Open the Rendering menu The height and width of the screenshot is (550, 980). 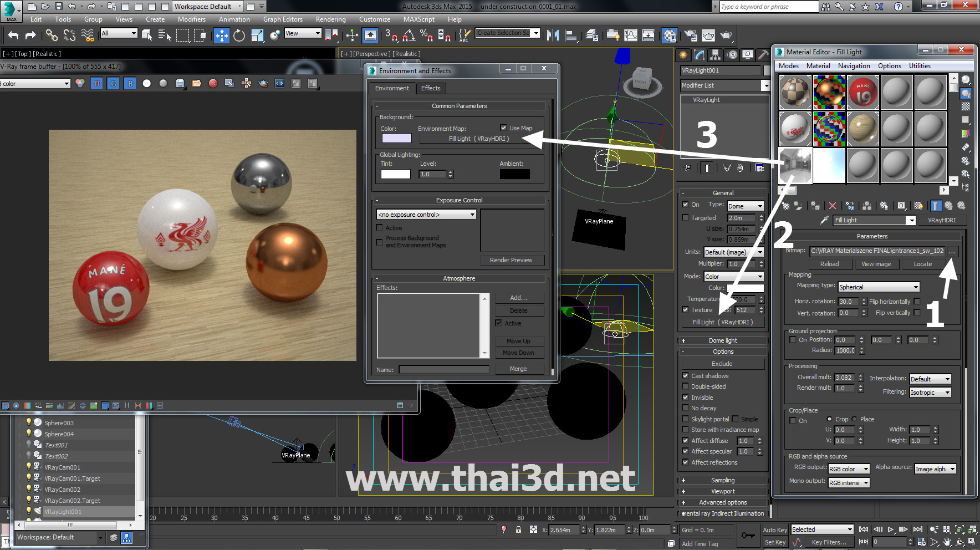click(330, 19)
